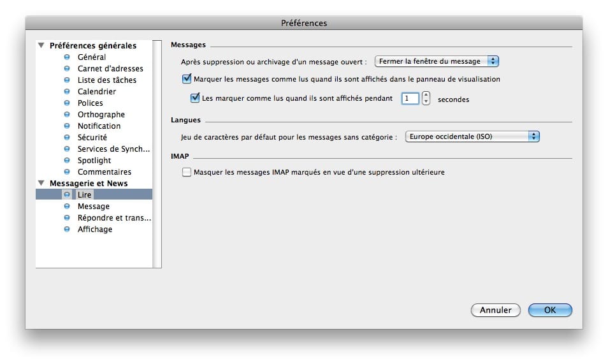Select Affichage preferences item

94,229
